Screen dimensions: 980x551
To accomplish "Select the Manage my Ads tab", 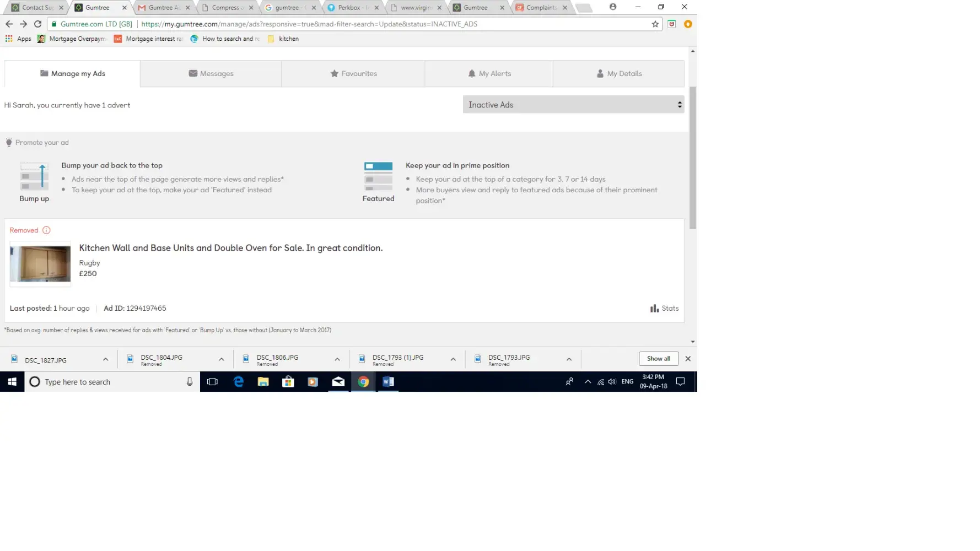I will click(x=72, y=74).
